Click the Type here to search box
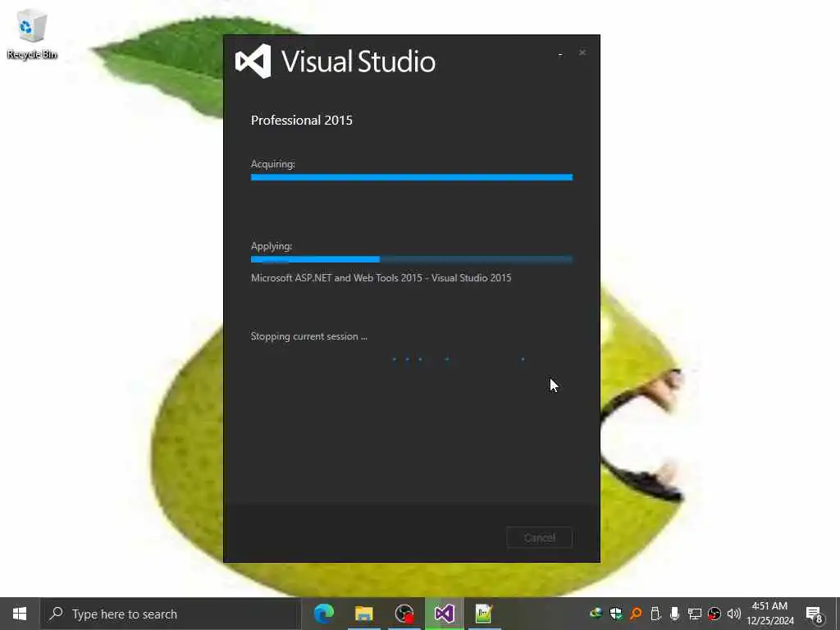This screenshot has height=630, width=840. pos(171,614)
